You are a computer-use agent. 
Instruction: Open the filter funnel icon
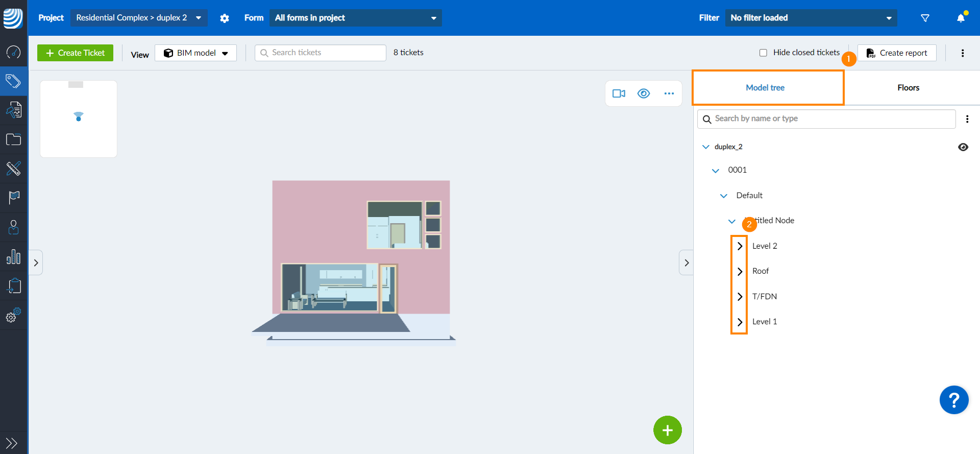tap(925, 18)
